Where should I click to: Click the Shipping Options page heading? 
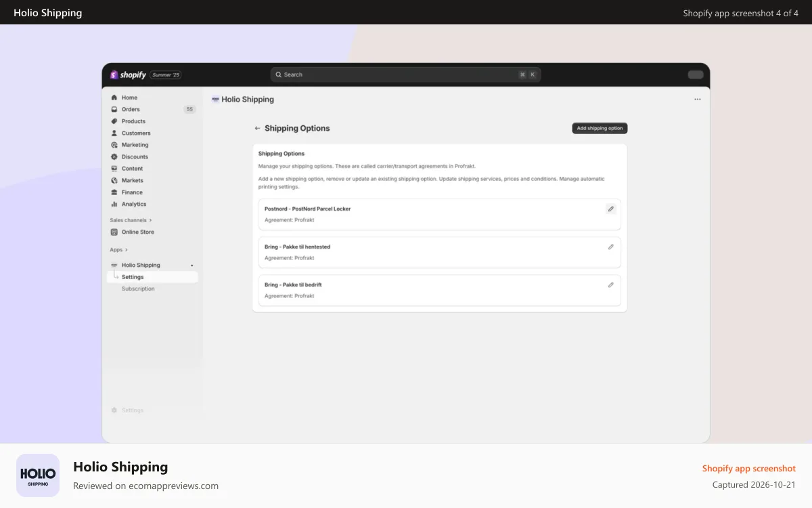click(297, 128)
